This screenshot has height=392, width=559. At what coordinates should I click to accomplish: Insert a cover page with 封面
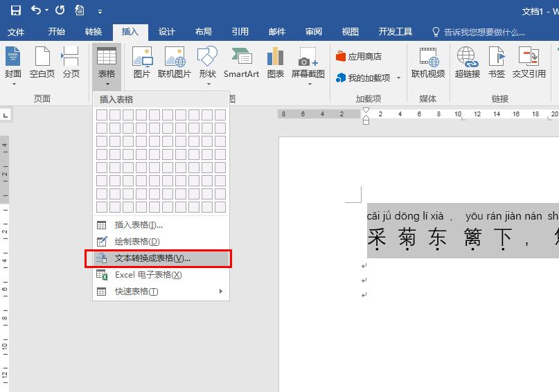13,62
